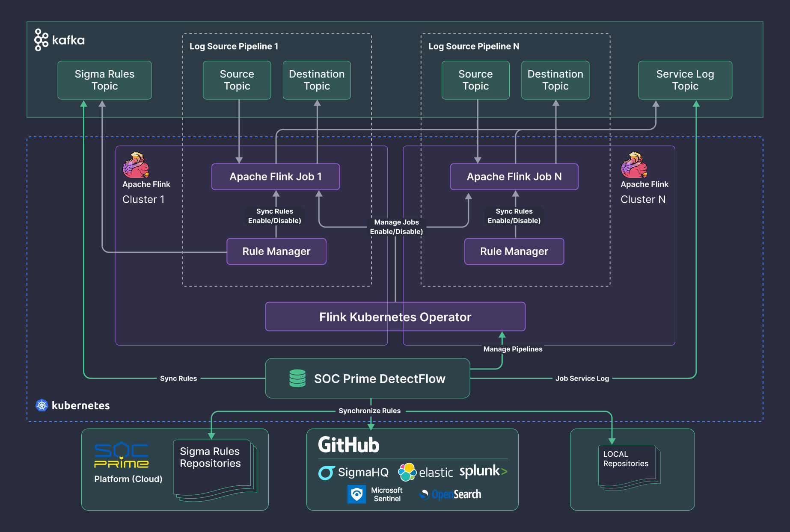Click the "Manage Jobs Enable/Disable)" label
Screen dimensions: 790x532
[x=397, y=227]
